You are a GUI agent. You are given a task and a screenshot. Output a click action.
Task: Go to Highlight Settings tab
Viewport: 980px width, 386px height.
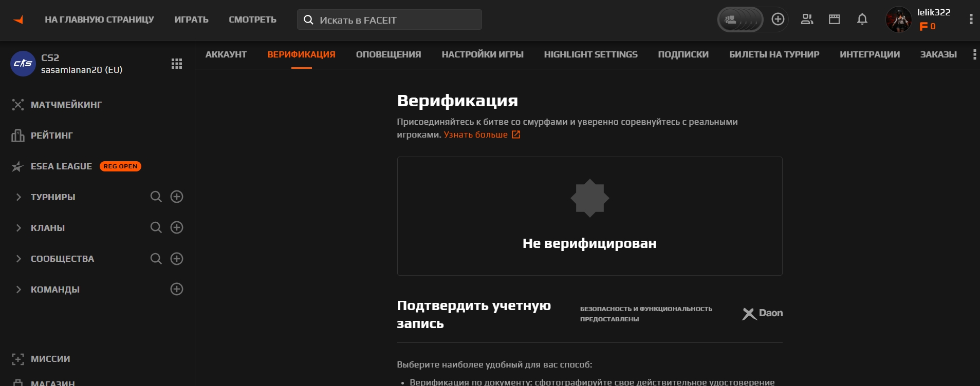[591, 54]
